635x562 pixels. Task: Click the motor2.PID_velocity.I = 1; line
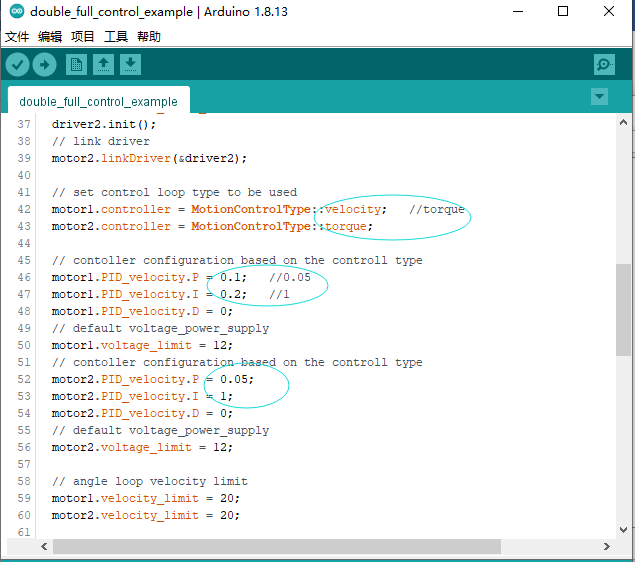point(142,396)
